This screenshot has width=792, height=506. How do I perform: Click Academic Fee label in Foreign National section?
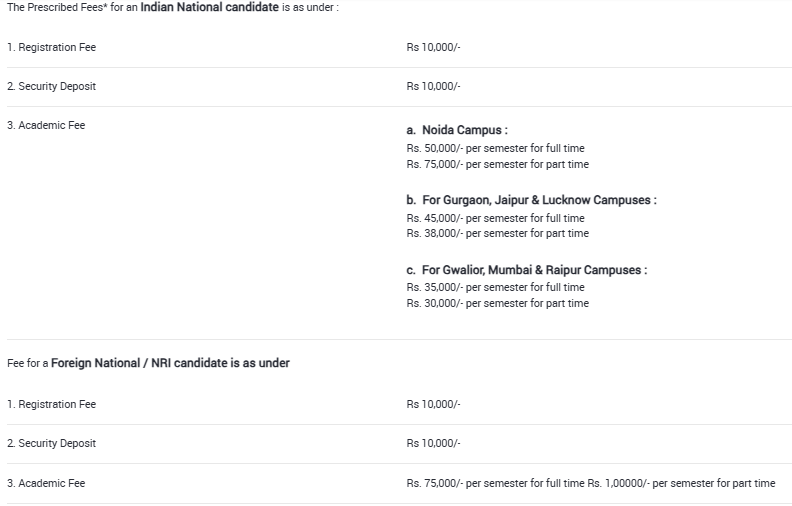coord(46,483)
